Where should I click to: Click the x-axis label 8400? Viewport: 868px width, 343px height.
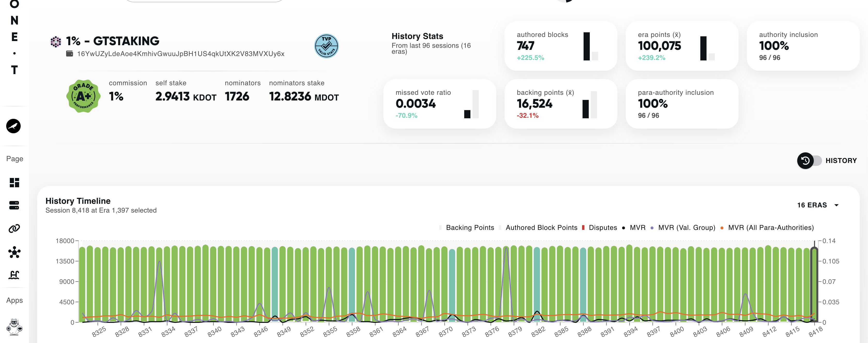677,332
